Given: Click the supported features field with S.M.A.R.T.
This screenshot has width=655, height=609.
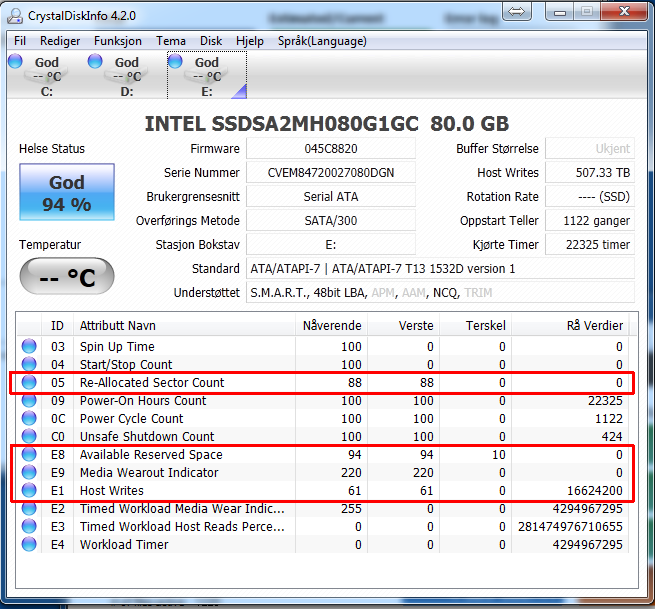Looking at the screenshot, I should point(440,292).
